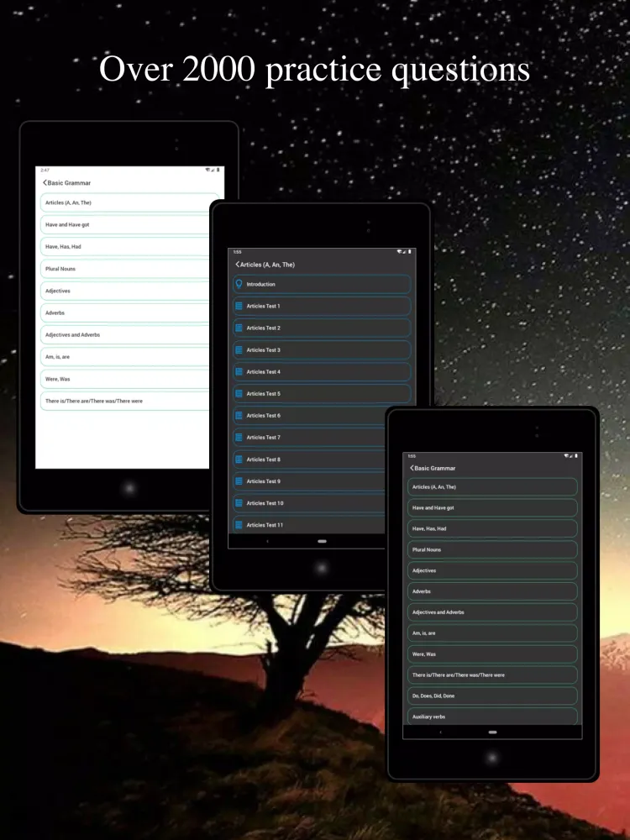Open Articles (A, An, The) on dark right tablet
630x840 pixels.
coord(492,487)
